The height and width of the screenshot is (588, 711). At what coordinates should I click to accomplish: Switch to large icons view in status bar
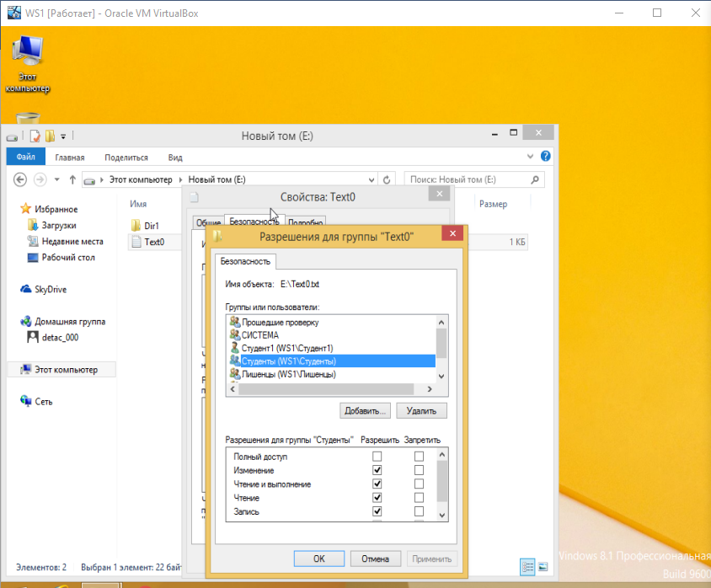[x=544, y=566]
